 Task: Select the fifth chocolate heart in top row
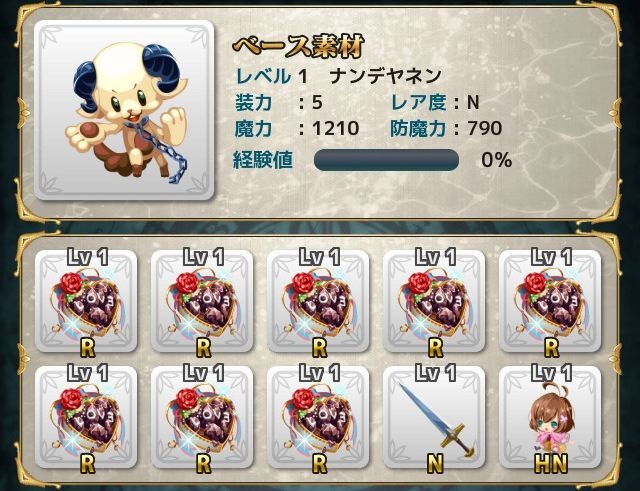pos(550,301)
